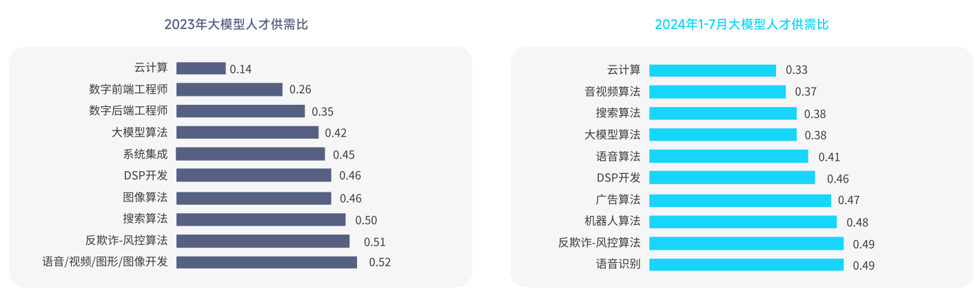Image resolution: width=980 pixels, height=298 pixels.
Task: Click the 0.52 value label
Action: 380,262
